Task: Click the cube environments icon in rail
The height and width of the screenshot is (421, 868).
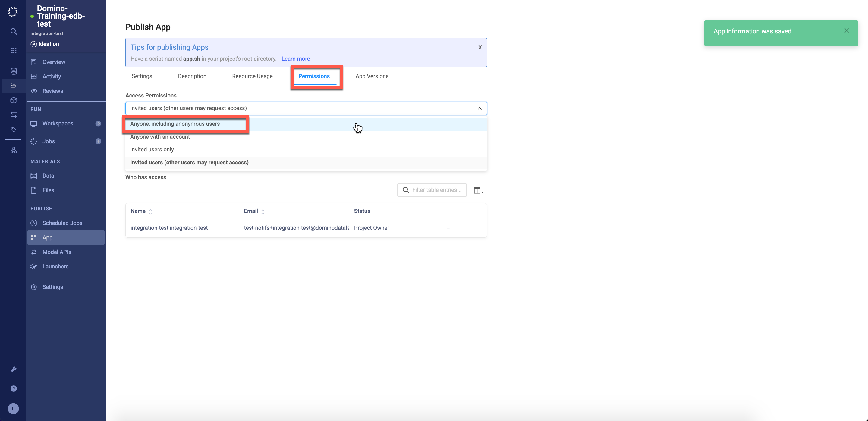Action: [x=14, y=100]
